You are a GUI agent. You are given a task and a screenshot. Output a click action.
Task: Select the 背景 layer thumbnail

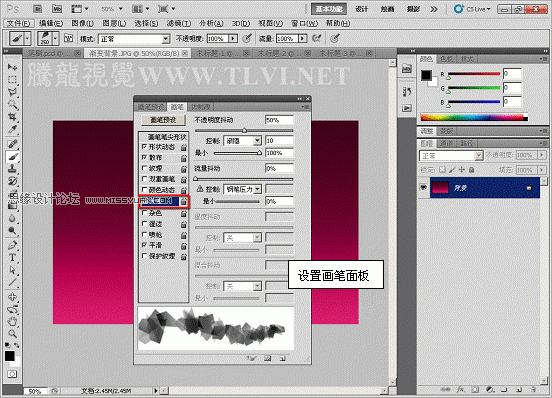440,188
